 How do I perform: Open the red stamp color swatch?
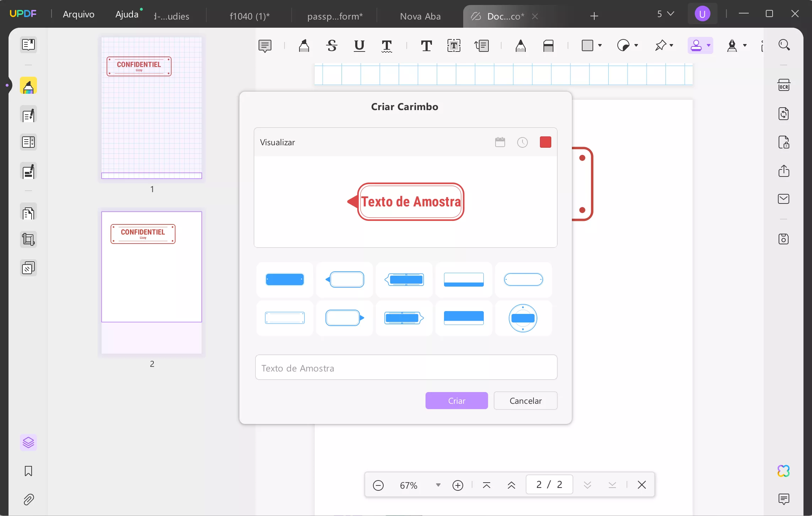tap(546, 142)
